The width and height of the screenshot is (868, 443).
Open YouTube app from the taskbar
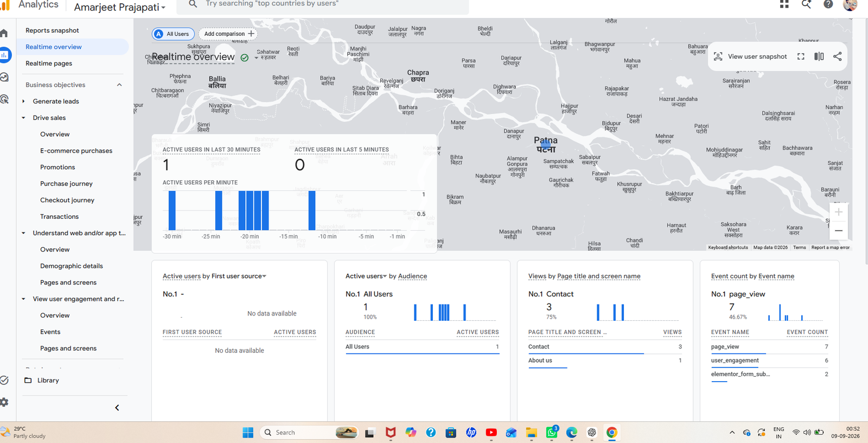coord(491,433)
